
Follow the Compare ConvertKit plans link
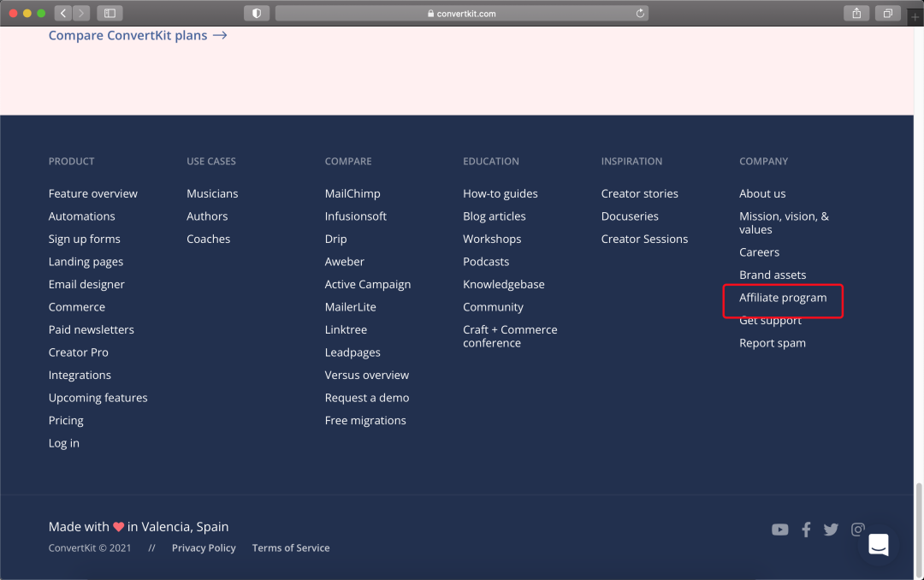pyautogui.click(x=137, y=35)
